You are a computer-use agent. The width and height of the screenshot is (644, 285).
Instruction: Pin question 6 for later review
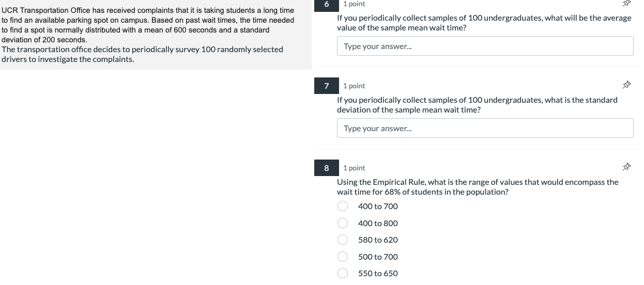tap(626, 4)
